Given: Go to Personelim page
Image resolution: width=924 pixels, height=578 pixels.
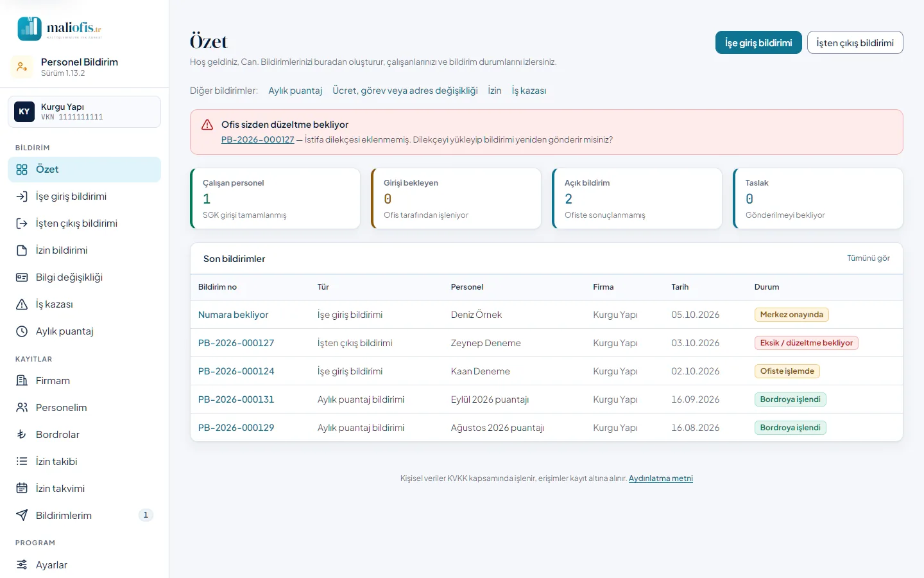Looking at the screenshot, I should pyautogui.click(x=84, y=408).
